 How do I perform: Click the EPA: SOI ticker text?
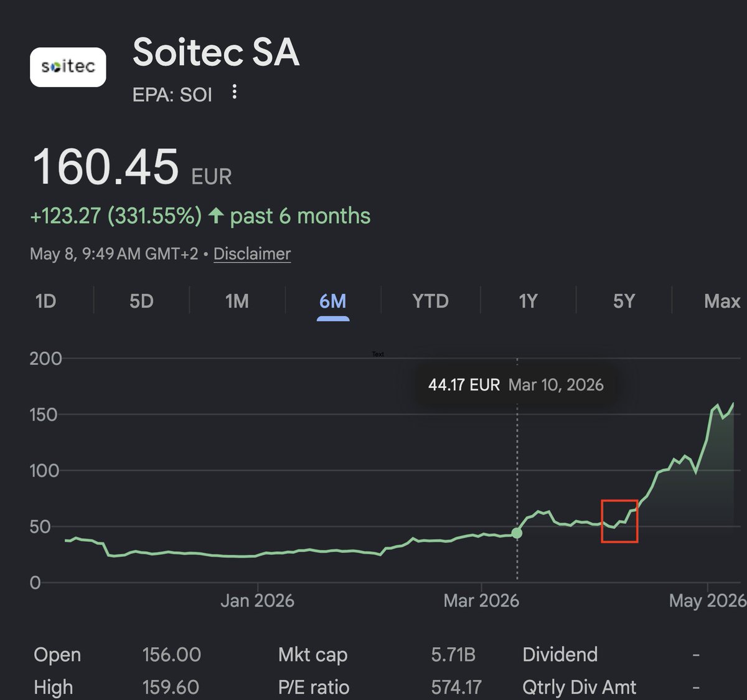coord(172,95)
